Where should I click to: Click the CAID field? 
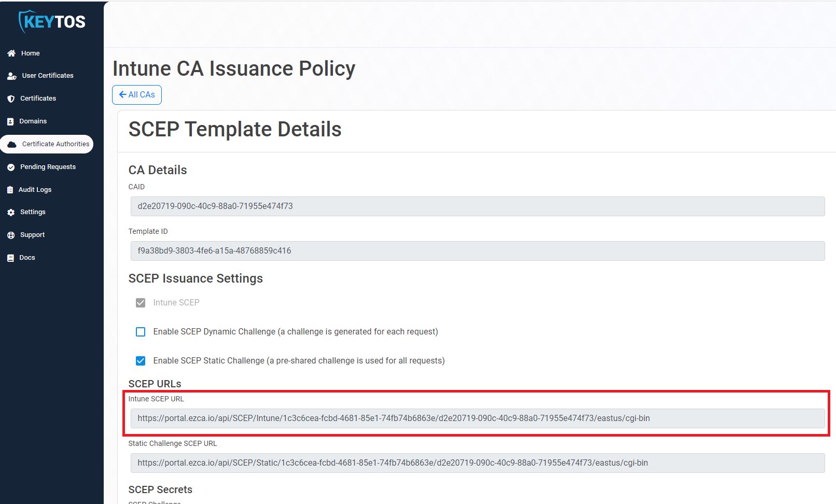478,206
